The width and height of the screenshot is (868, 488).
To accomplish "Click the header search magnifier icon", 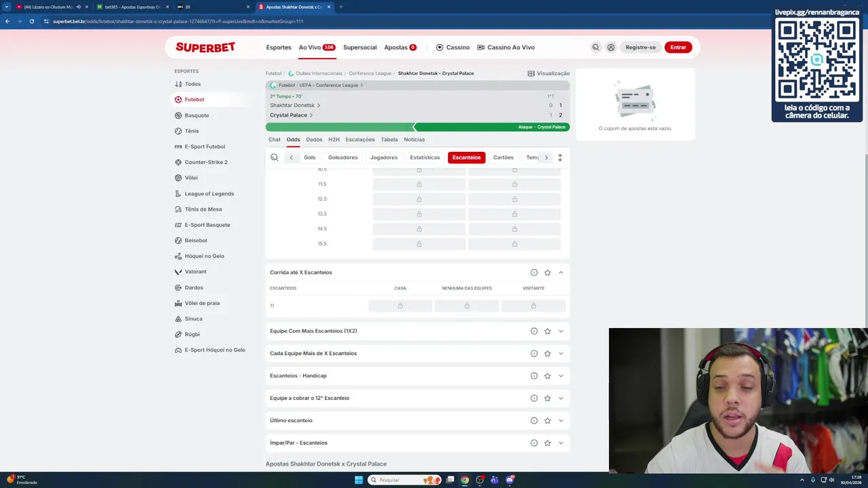I will [x=595, y=47].
